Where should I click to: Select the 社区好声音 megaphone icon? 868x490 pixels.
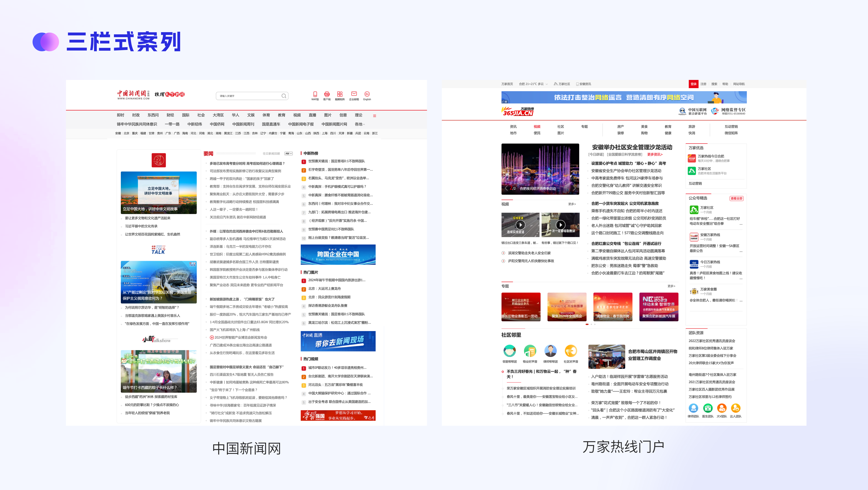point(572,351)
